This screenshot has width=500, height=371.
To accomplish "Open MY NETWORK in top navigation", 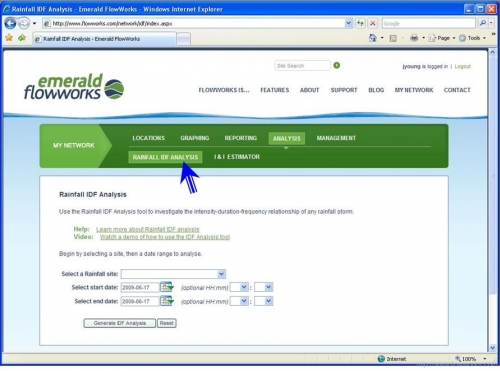I will [414, 90].
